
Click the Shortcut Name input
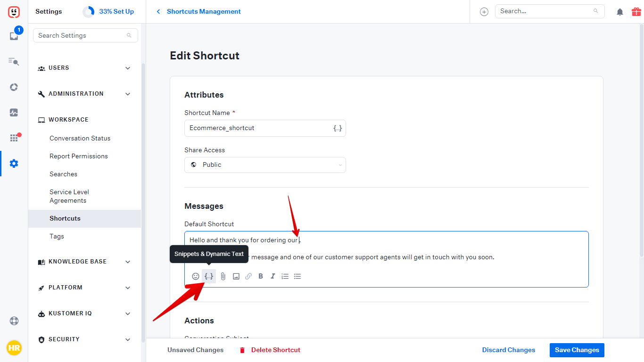pos(265,128)
